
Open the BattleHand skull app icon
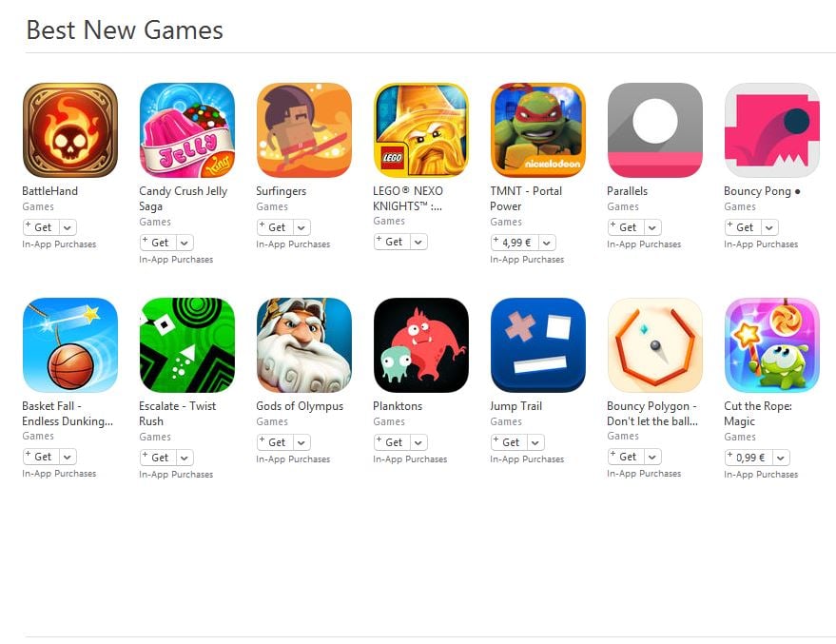coord(69,130)
